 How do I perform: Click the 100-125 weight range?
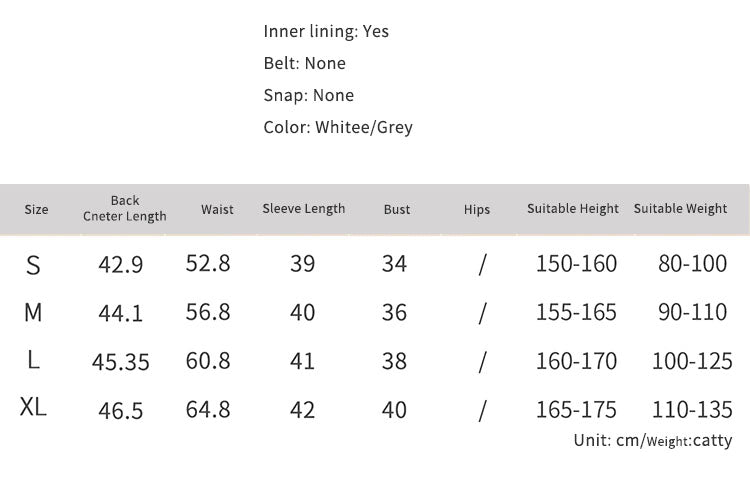click(692, 361)
